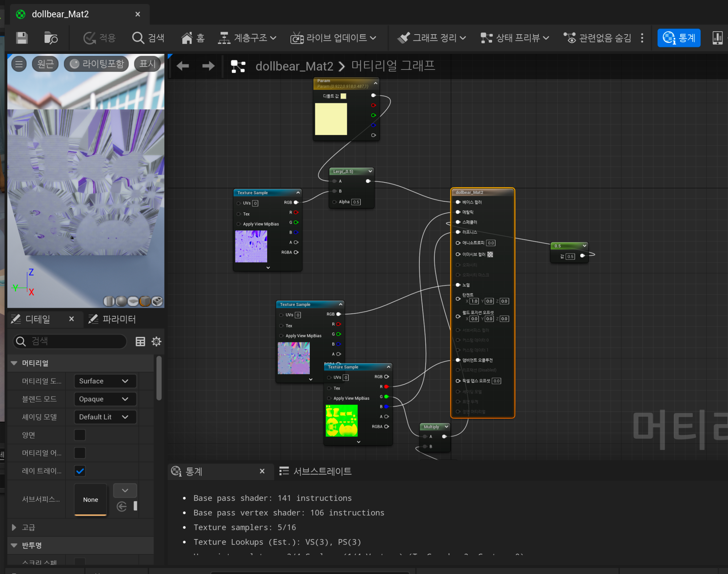Click the 홈 (Home) toolbar icon
The image size is (728, 574).
click(x=193, y=38)
